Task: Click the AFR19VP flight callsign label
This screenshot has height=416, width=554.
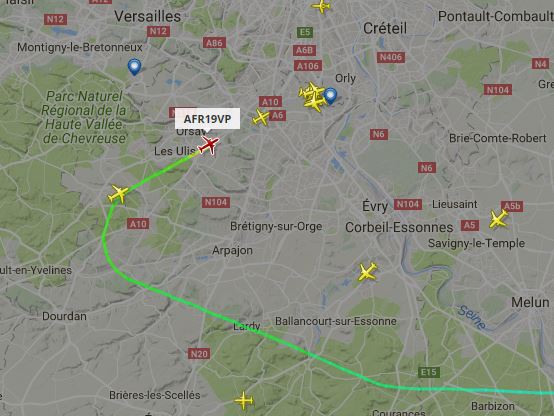Action: (x=207, y=119)
